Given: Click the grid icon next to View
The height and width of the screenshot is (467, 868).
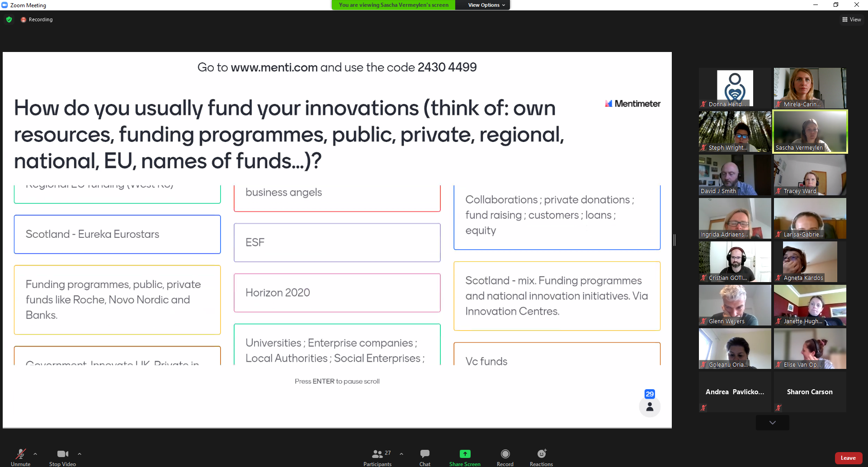Looking at the screenshot, I should [845, 19].
